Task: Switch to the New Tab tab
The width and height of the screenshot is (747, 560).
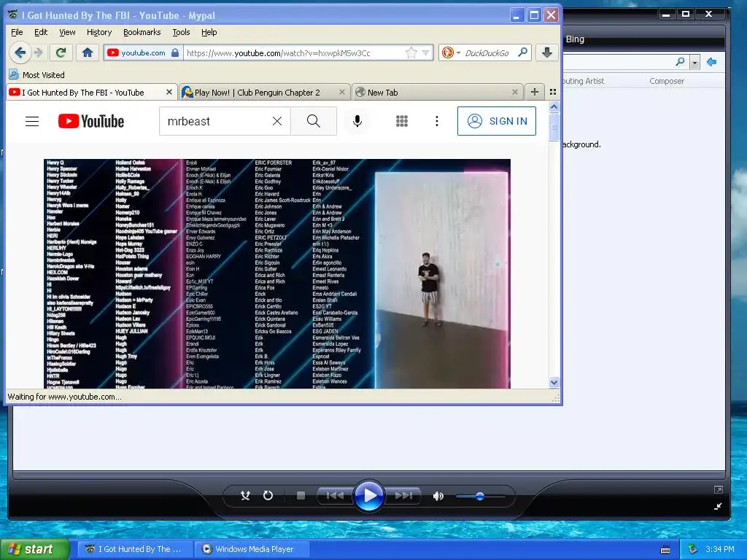Action: [x=437, y=93]
